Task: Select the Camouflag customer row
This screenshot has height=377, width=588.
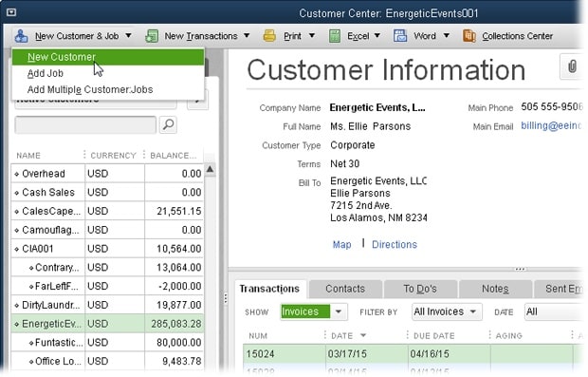Action: 107,230
